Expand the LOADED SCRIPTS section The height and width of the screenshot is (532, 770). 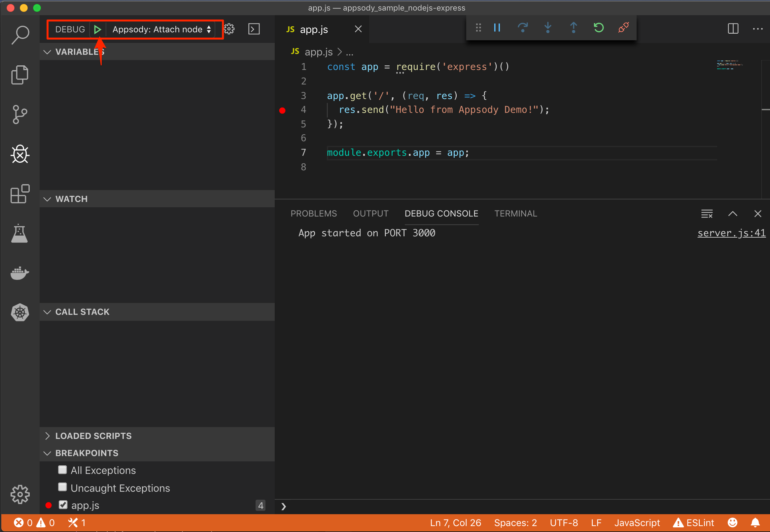[x=157, y=436]
